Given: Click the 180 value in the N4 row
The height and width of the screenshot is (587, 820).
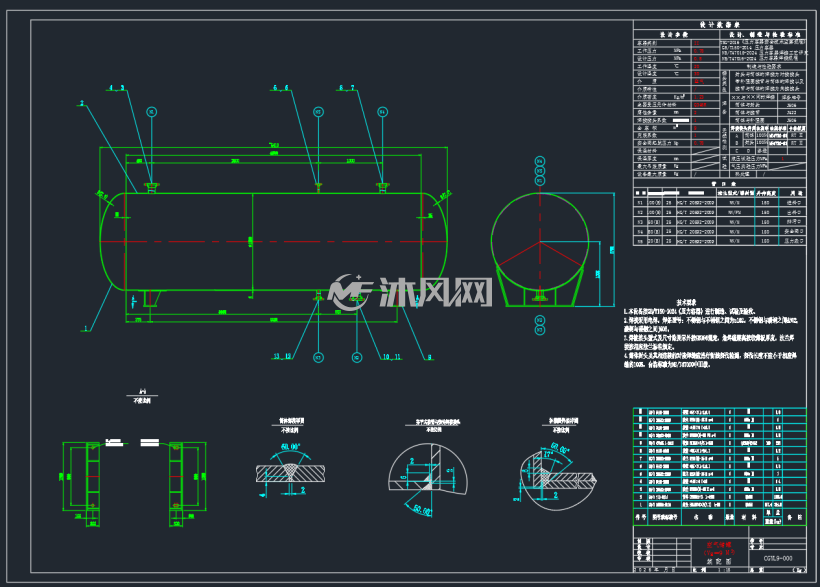Looking at the screenshot, I should (765, 232).
